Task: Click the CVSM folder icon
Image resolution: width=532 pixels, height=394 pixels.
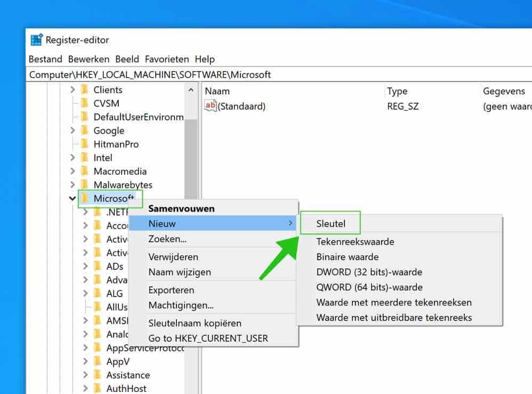Action: click(85, 103)
